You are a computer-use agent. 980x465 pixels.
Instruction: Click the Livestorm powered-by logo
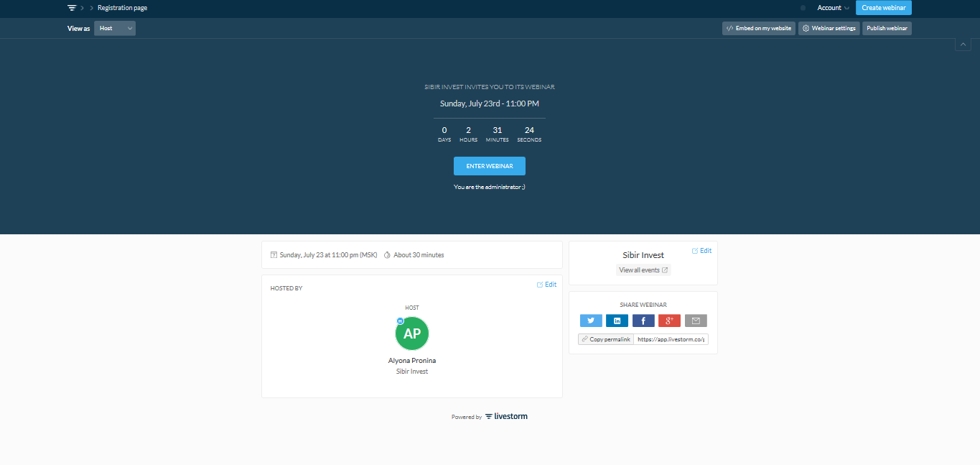pyautogui.click(x=506, y=416)
